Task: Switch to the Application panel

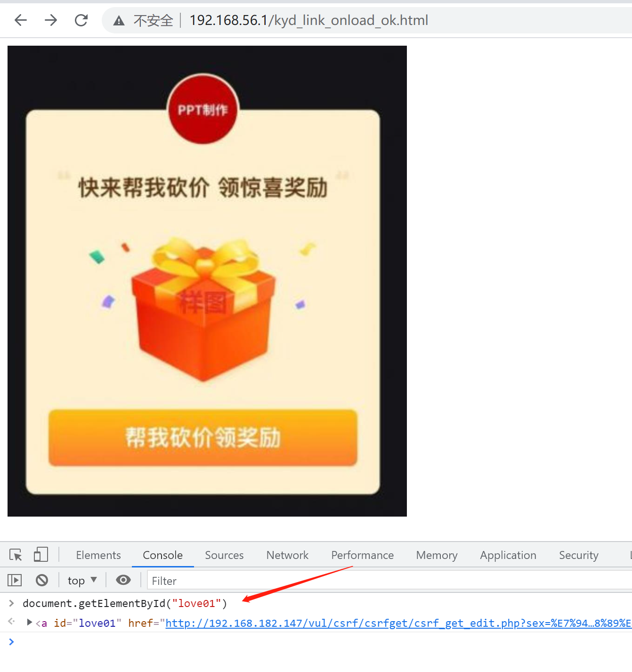Action: tap(508, 555)
